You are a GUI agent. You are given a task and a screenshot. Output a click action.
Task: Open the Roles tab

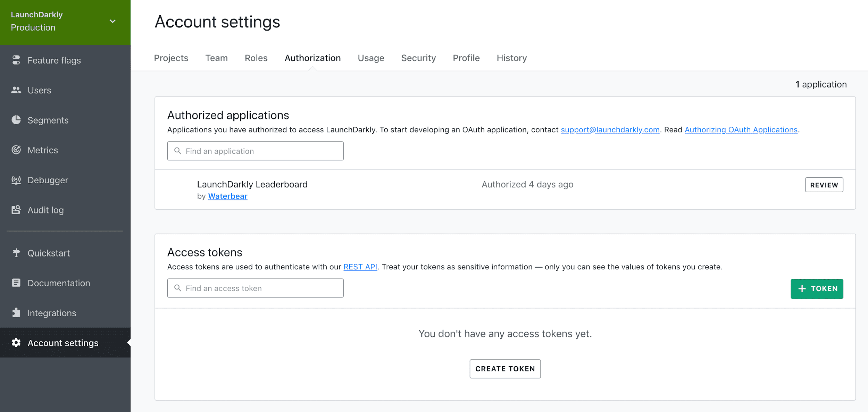click(256, 58)
